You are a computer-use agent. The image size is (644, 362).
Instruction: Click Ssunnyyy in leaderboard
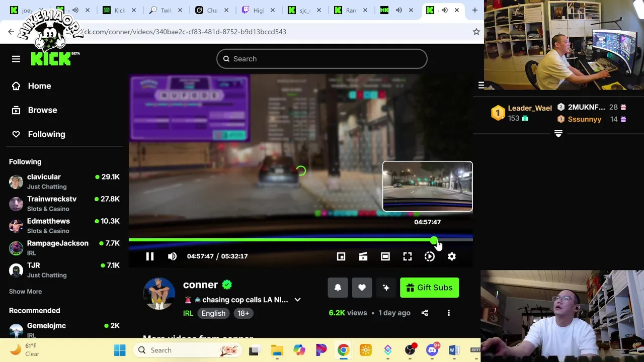click(x=584, y=119)
